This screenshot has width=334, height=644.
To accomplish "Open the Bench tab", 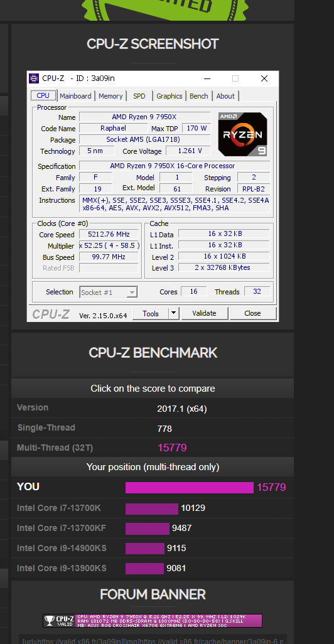I will coord(199,96).
